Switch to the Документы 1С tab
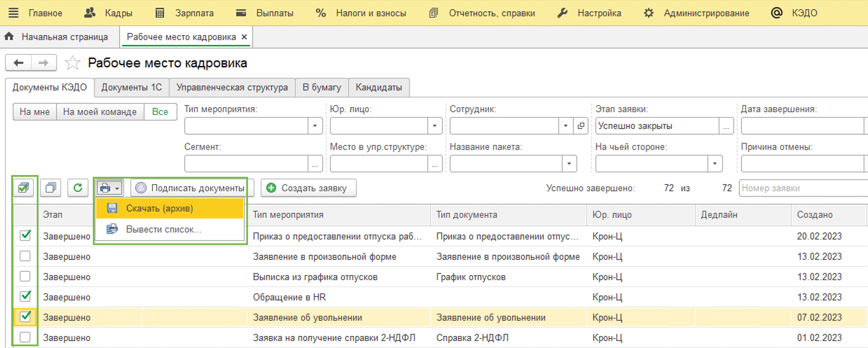Image resolution: width=868 pixels, height=348 pixels. click(132, 87)
